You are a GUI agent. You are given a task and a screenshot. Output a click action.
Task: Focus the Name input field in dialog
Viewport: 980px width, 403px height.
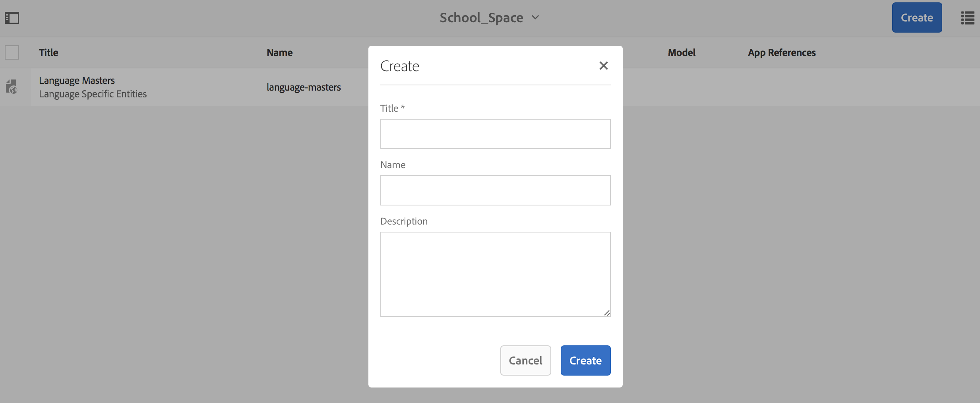[495, 190]
